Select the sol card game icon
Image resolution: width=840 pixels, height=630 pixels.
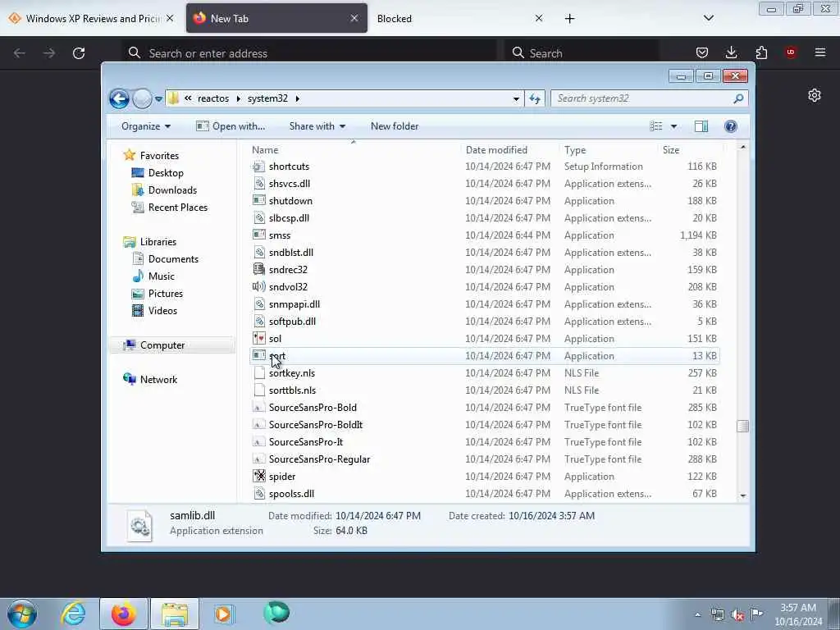click(x=258, y=339)
